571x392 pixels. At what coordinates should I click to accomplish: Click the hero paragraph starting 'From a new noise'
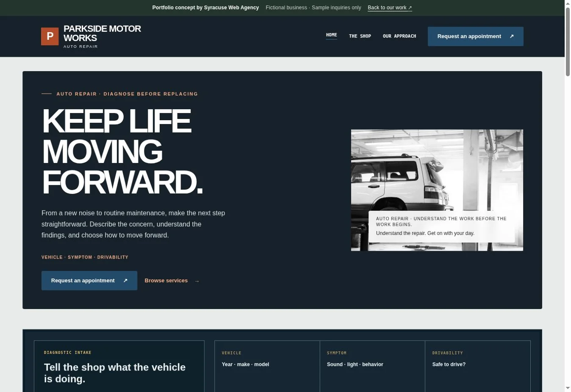coord(133,224)
